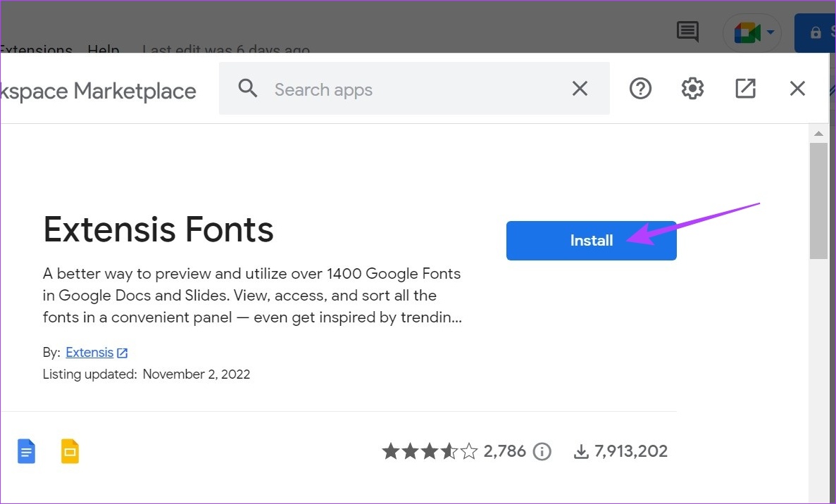The image size is (836, 504).
Task: Open Marketplace in new window icon
Action: [x=745, y=89]
